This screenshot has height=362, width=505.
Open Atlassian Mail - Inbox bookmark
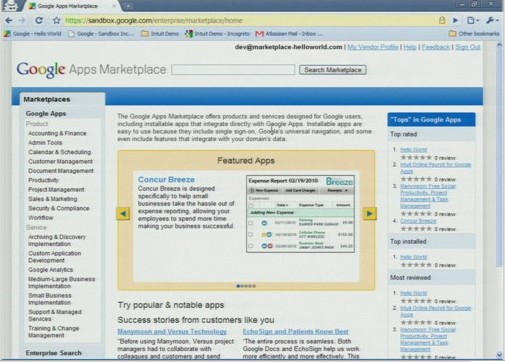coord(289,34)
